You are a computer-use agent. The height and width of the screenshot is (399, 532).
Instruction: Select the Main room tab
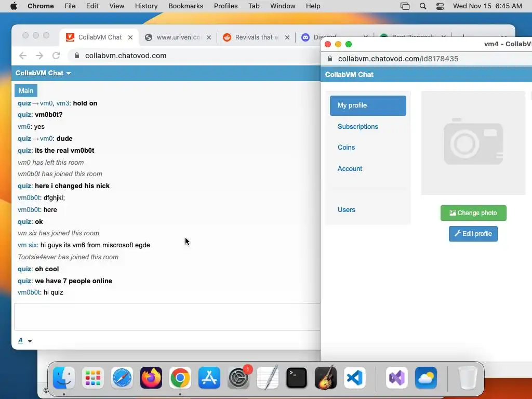26,90
